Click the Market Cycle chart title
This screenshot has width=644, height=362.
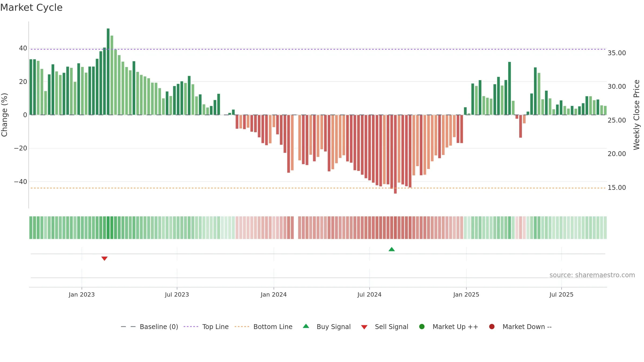click(x=31, y=8)
